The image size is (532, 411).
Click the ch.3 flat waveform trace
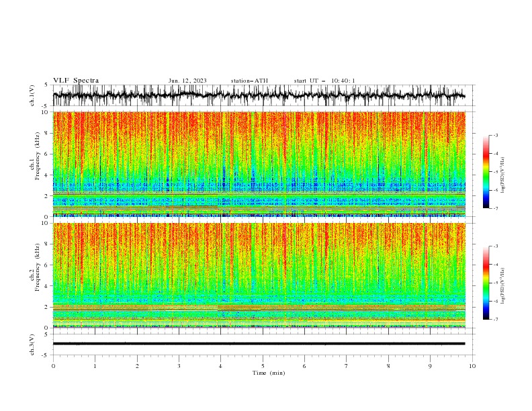coord(259,344)
